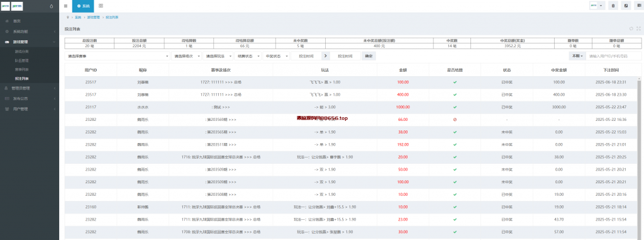Screen dimensions: 644x240
Task: Open 投注列表 submenu item
Action: (x=30, y=78)
